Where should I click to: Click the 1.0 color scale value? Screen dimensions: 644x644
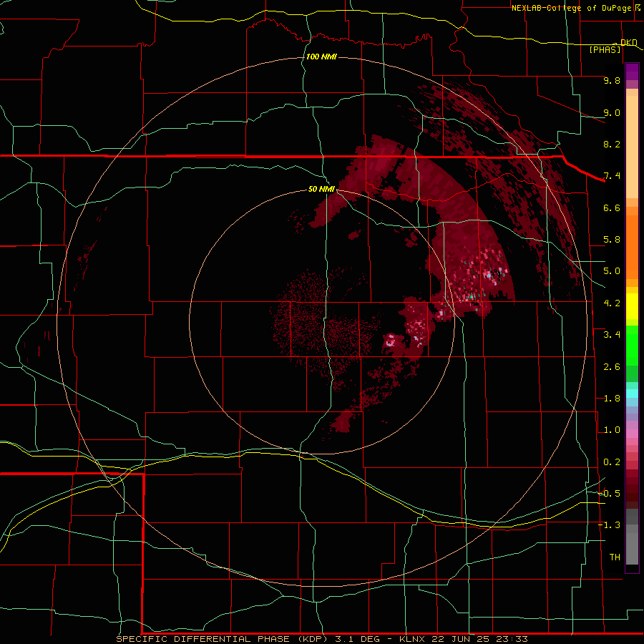click(x=612, y=430)
